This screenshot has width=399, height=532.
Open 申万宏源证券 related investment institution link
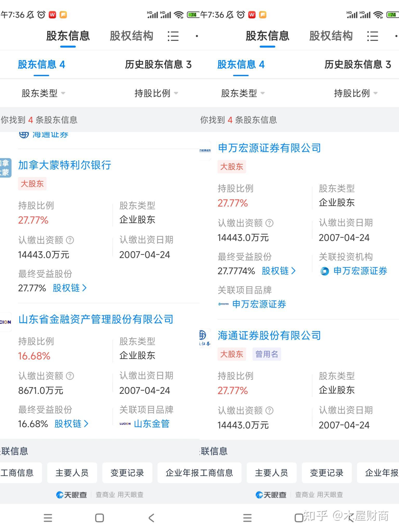360,271
